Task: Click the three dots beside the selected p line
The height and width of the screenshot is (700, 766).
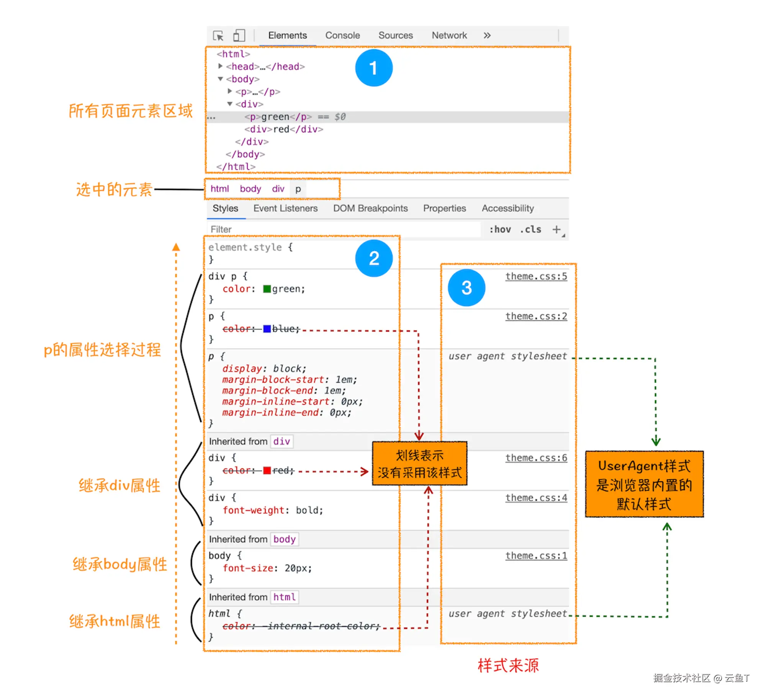Action: 211,117
